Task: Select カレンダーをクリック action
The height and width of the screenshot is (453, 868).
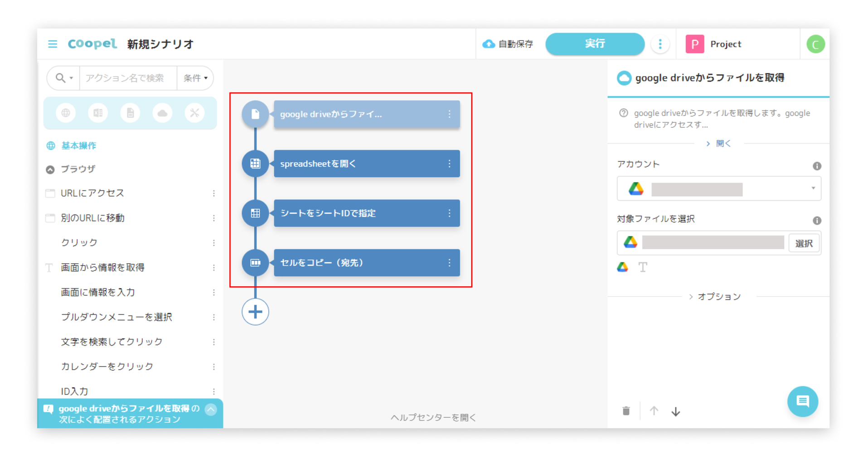Action: [x=107, y=366]
